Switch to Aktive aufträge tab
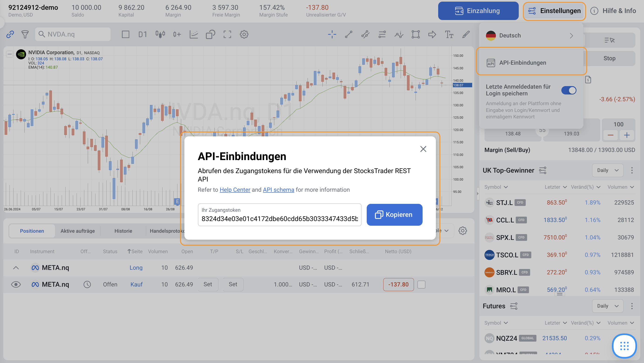The height and width of the screenshot is (363, 644). 78,231
